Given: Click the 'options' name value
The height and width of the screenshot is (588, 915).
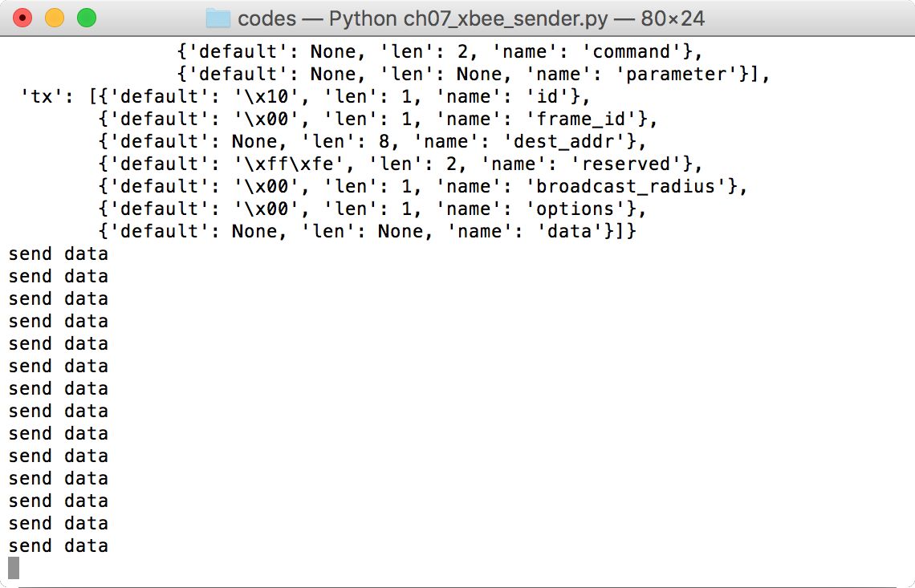Looking at the screenshot, I should pyautogui.click(x=575, y=209).
